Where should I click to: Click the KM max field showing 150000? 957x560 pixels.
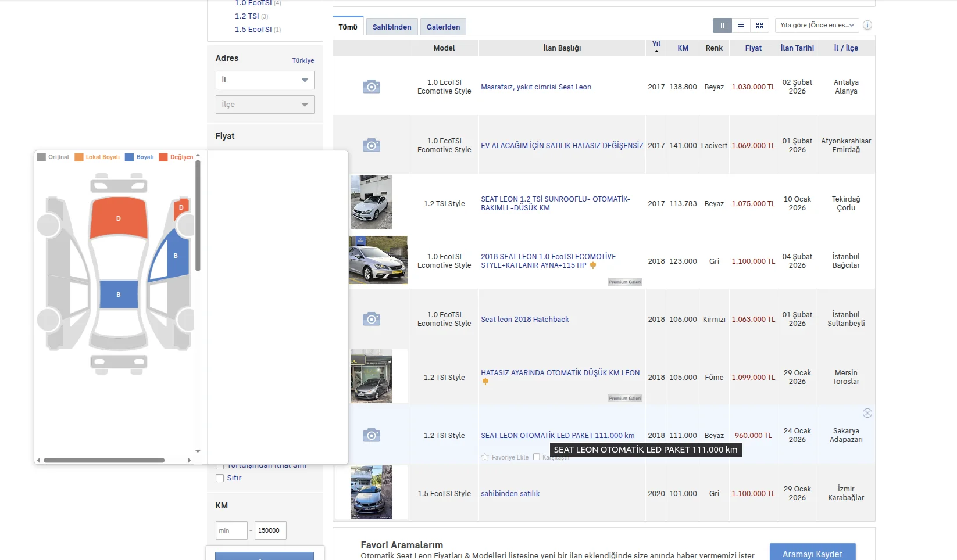pyautogui.click(x=271, y=530)
